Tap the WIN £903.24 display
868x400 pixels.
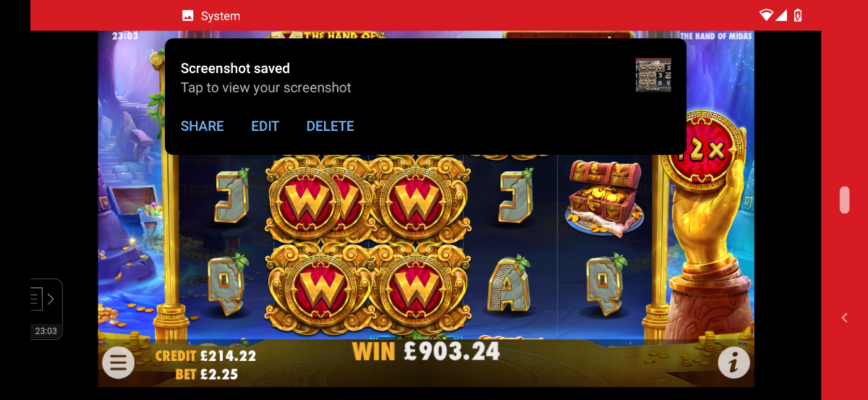426,352
